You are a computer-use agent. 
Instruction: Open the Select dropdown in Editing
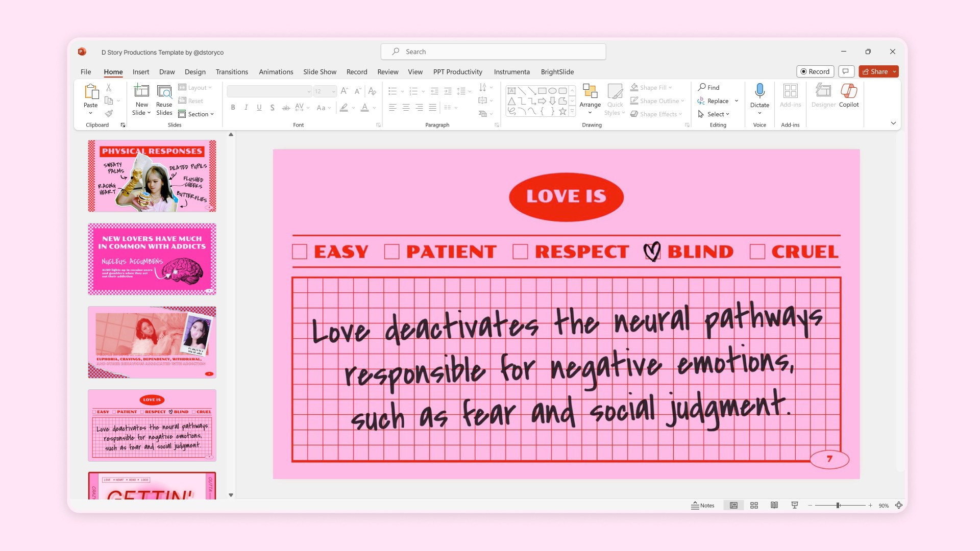point(718,114)
